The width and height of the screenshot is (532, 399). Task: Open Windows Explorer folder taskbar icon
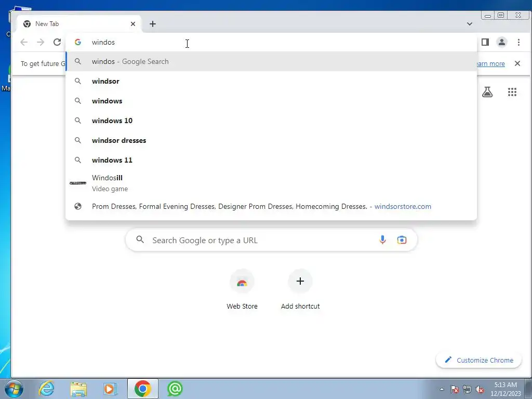79,389
